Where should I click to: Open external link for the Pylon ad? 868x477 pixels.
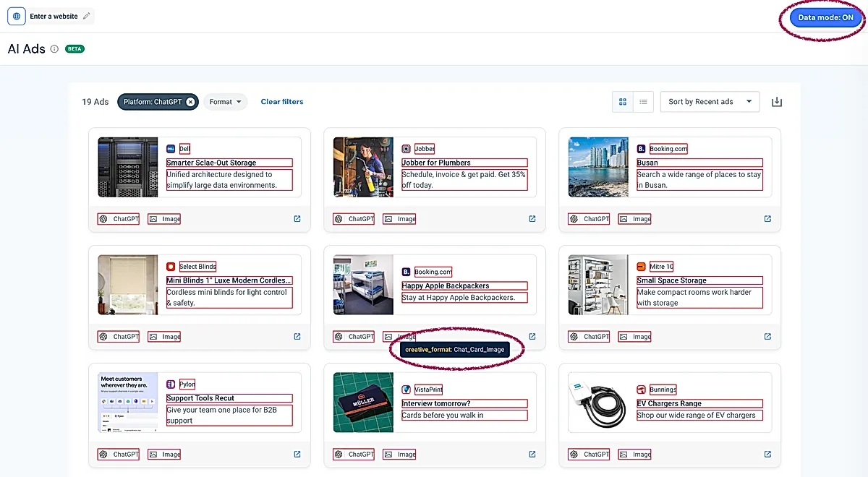point(297,455)
